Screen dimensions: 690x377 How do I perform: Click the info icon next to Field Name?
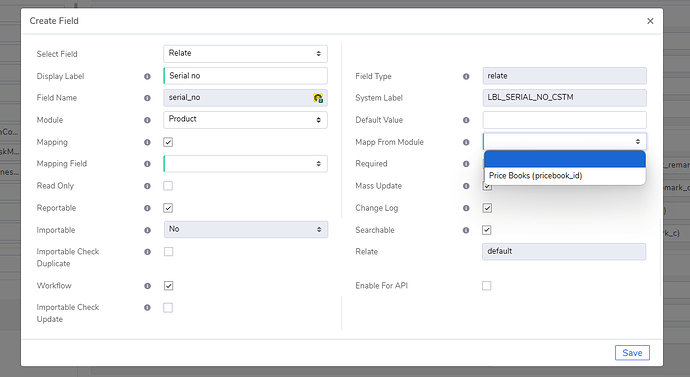pyautogui.click(x=147, y=98)
